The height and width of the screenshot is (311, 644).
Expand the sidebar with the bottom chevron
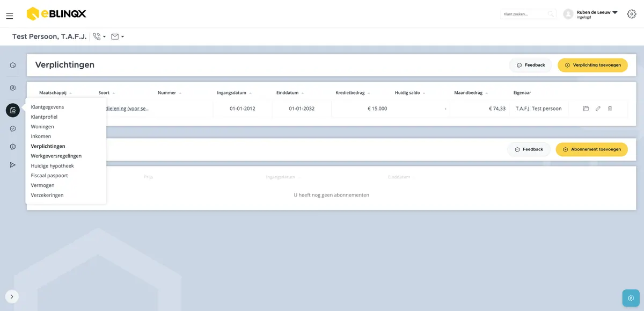pyautogui.click(x=12, y=296)
